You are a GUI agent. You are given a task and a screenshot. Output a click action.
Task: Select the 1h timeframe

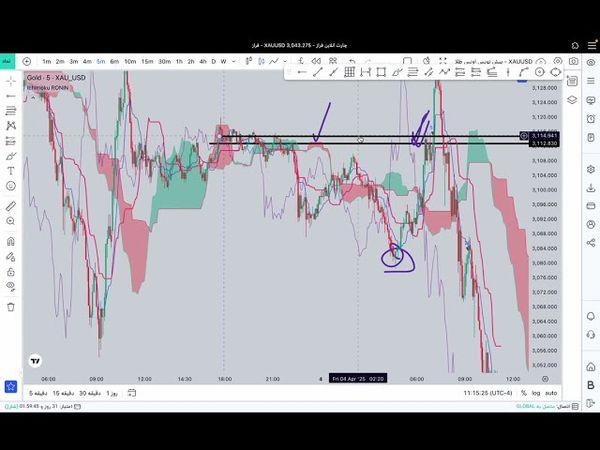click(x=178, y=61)
